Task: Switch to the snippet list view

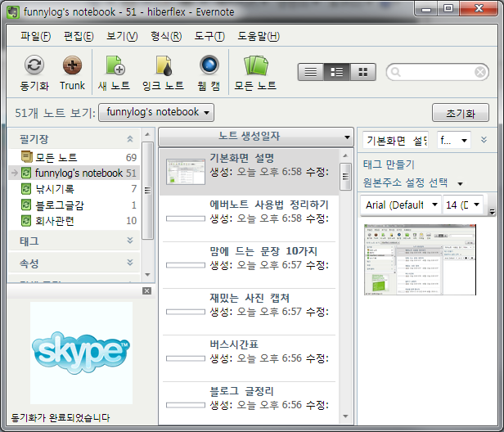Action: click(337, 72)
